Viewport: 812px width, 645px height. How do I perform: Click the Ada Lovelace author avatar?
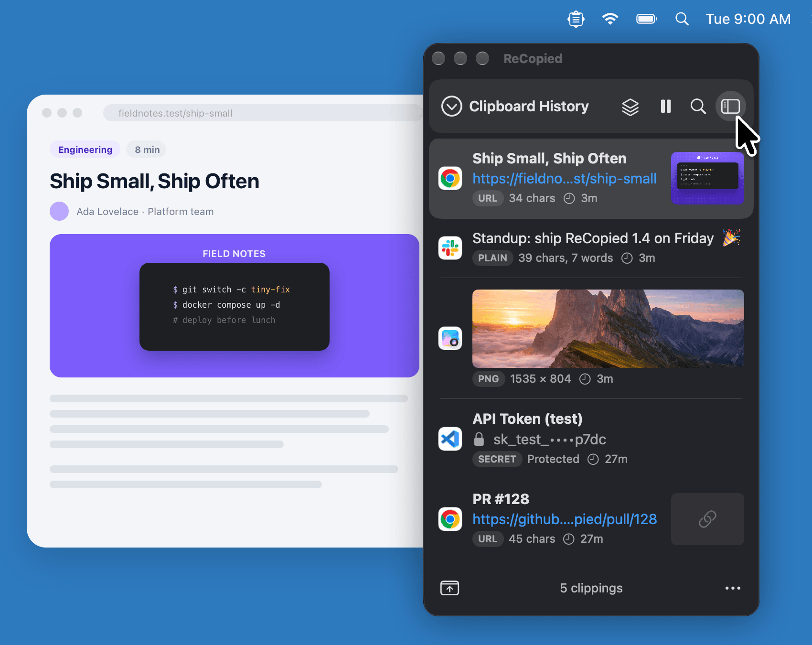point(59,211)
